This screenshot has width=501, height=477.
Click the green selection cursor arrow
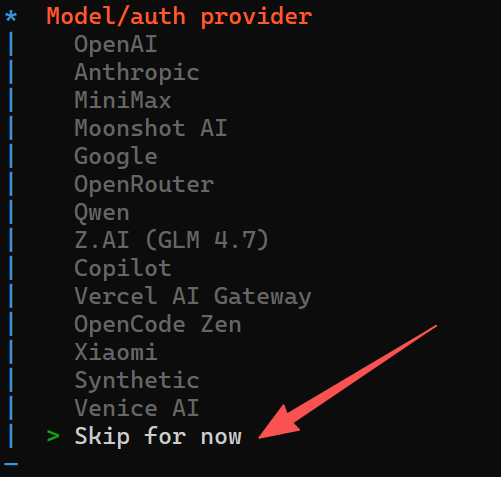(x=53, y=436)
